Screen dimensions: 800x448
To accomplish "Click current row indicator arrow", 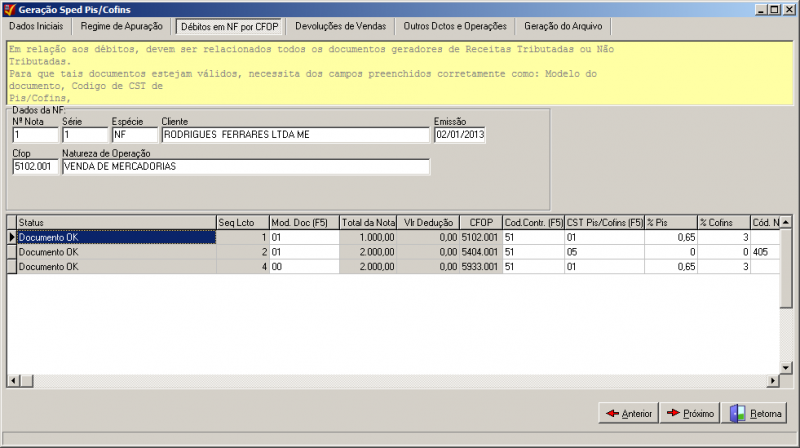I will tap(12, 237).
